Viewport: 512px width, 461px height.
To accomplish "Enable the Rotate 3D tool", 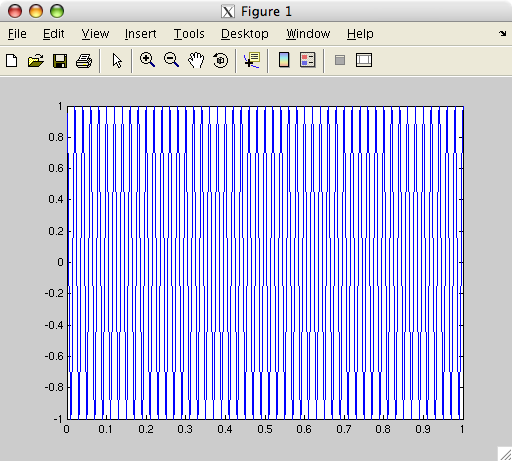I will pyautogui.click(x=220, y=60).
